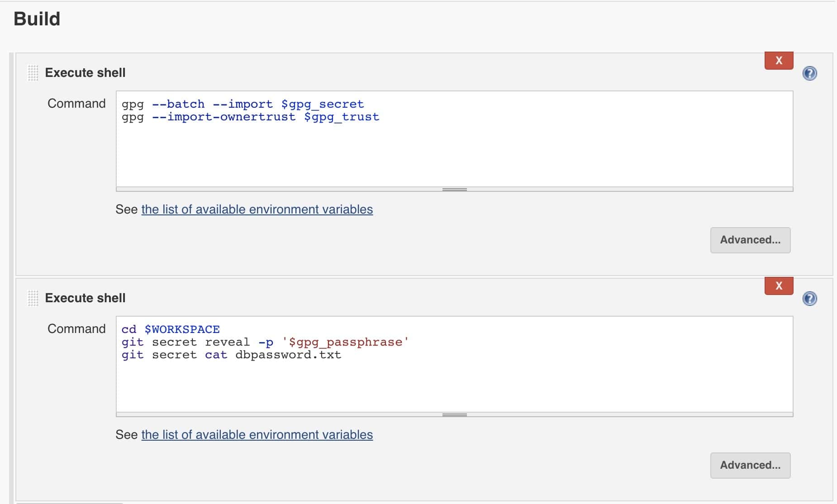The height and width of the screenshot is (504, 837).
Task: Click the Execute shell title of the first step
Action: pos(85,72)
